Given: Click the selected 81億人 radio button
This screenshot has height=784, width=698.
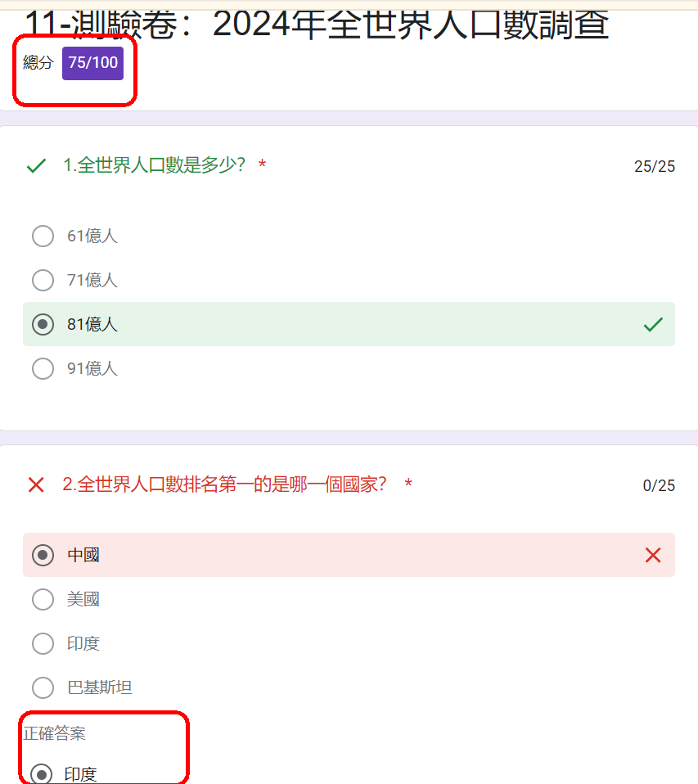Looking at the screenshot, I should click(43, 325).
